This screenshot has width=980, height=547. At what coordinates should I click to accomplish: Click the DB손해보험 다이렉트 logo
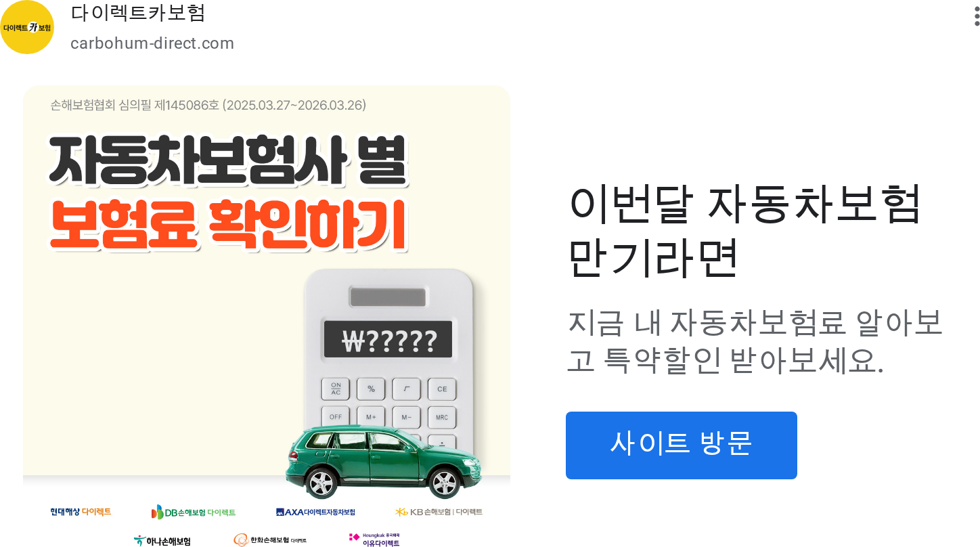click(194, 512)
